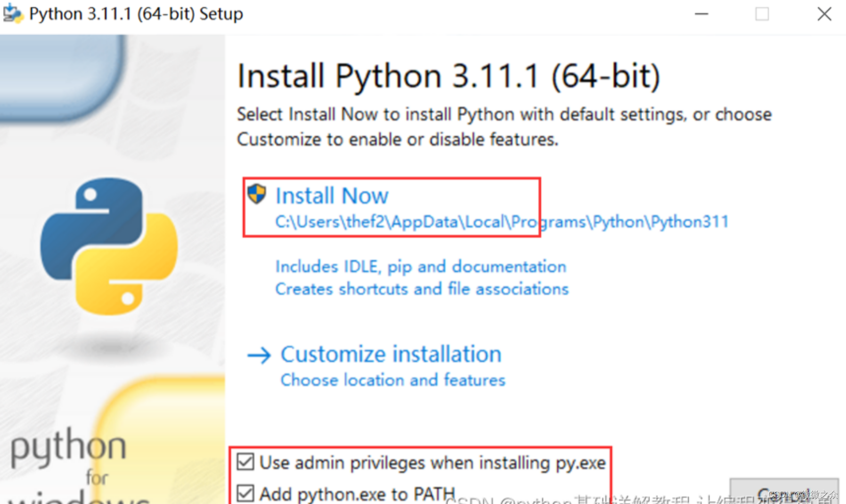This screenshot has width=846, height=504.
Task: Click the install path C:\Users\thef2\AppData text
Action: [x=502, y=222]
